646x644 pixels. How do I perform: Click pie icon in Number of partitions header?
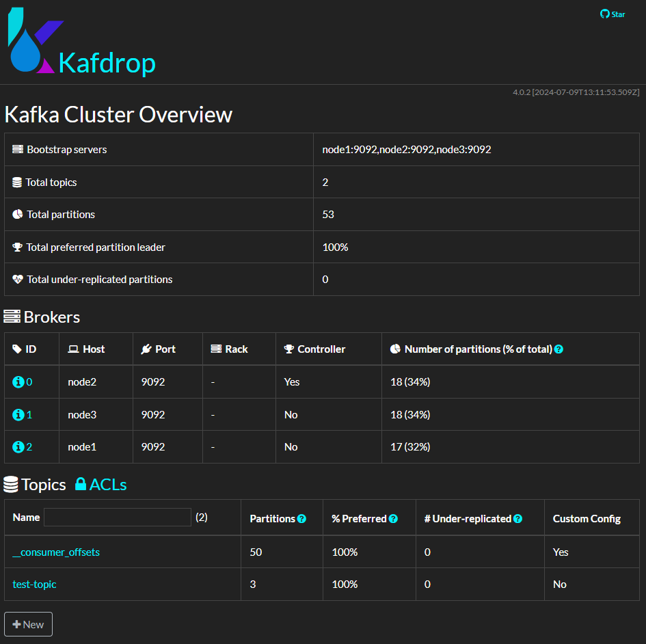coord(395,349)
